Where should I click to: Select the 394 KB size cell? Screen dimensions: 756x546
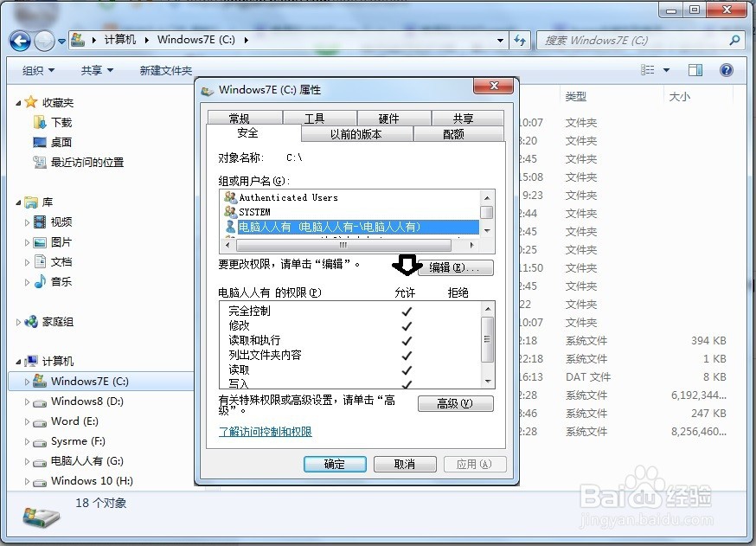(x=708, y=341)
